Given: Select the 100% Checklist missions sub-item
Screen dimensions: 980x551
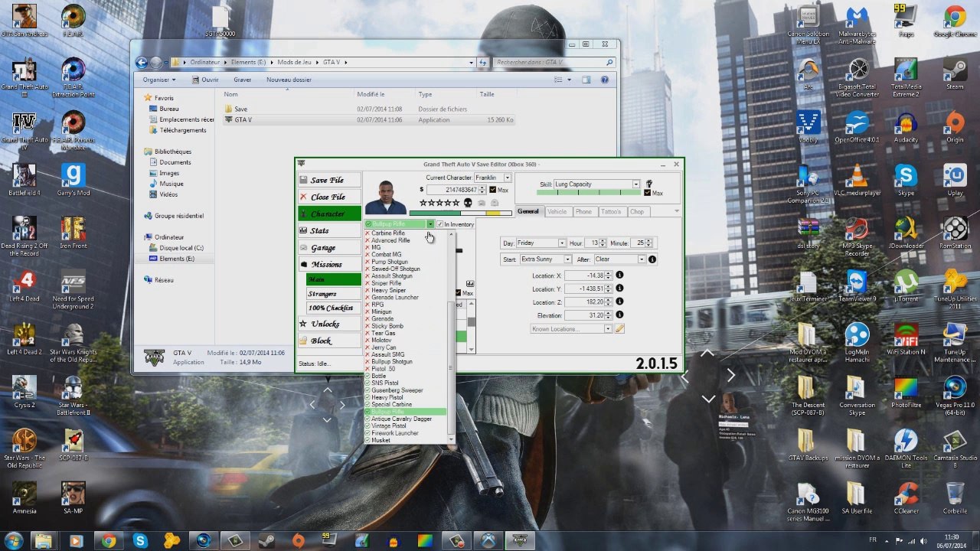Looking at the screenshot, I should [333, 308].
